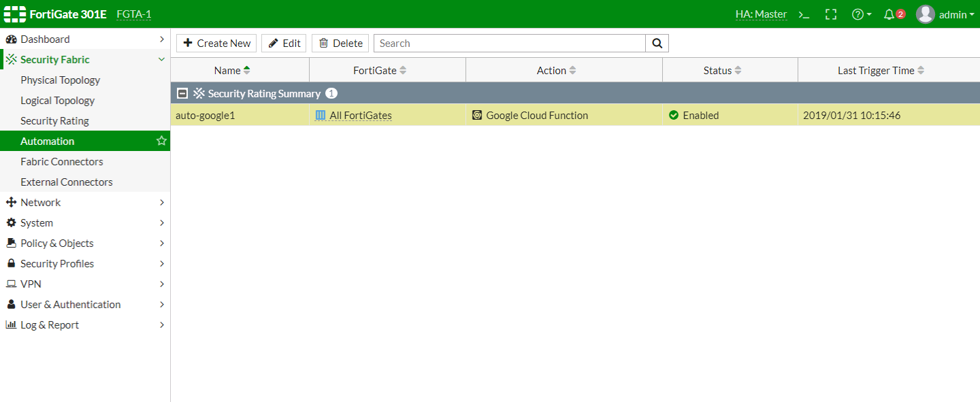Open the notifications bell
980x402 pixels.
[889, 14]
